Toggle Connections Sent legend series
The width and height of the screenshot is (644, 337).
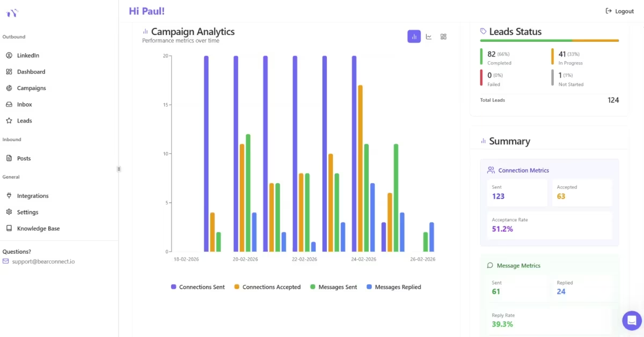[x=198, y=287]
